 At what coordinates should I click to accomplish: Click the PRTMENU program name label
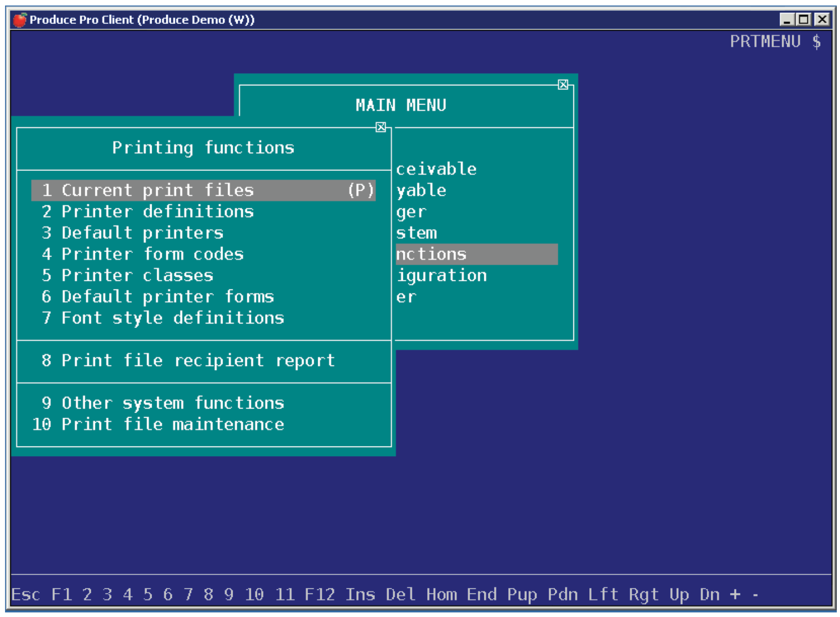[765, 42]
